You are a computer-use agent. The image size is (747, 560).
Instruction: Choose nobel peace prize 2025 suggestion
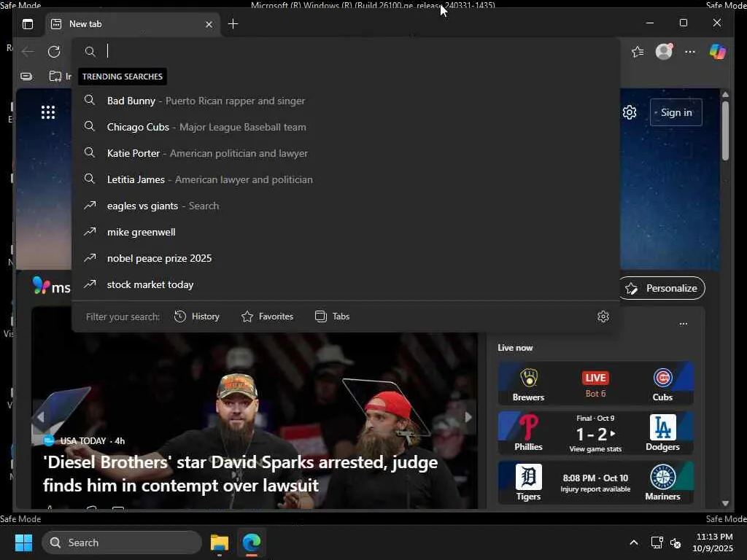[346, 258]
